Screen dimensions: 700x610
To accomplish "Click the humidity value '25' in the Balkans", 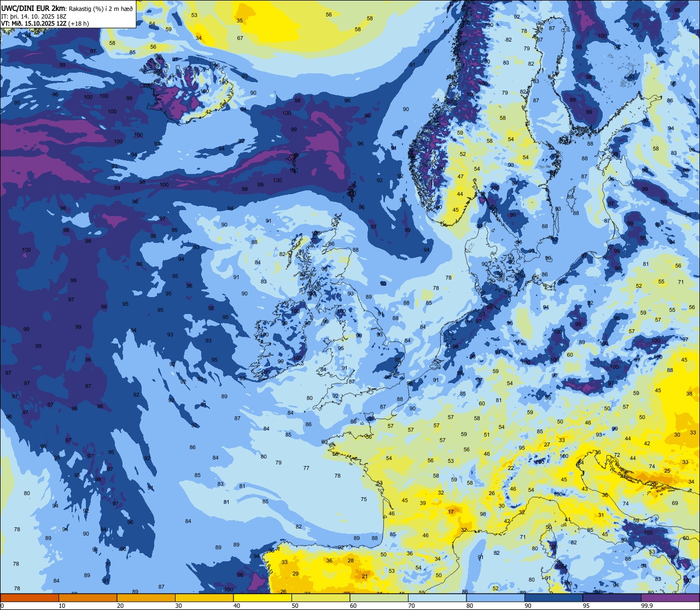I will pos(667,471).
